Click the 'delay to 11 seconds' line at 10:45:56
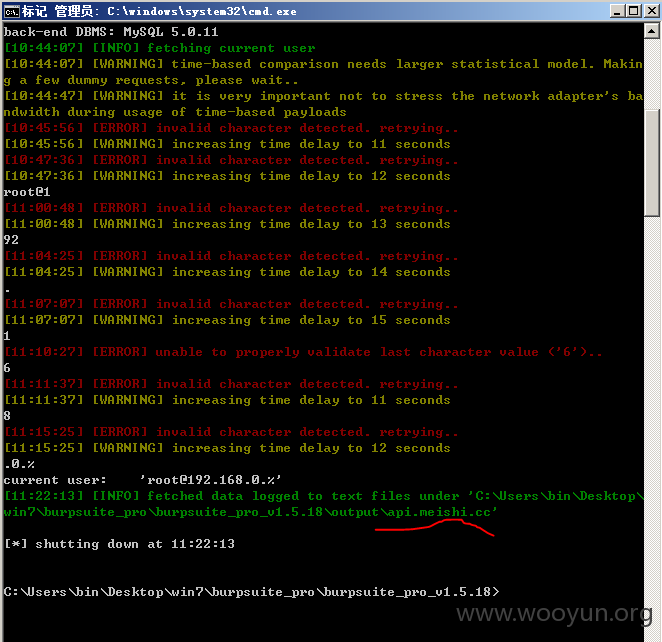The width and height of the screenshot is (662, 642). [x=227, y=144]
